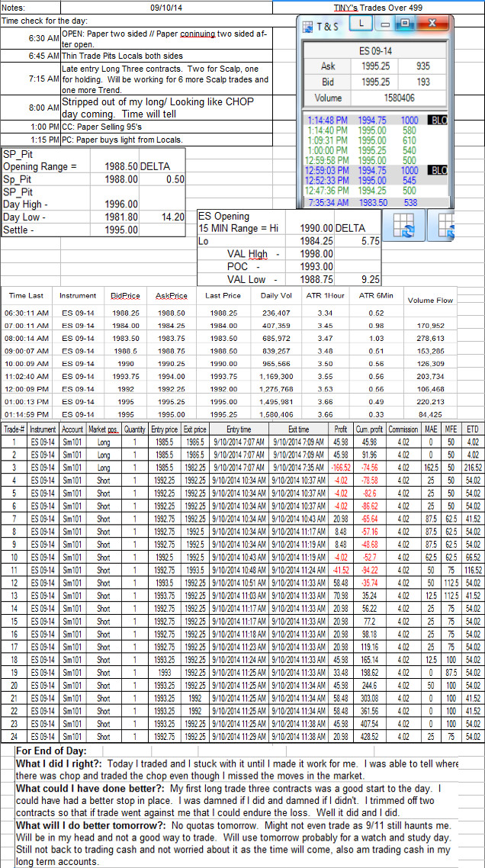The width and height of the screenshot is (485, 868).
Task: Select the VAL Low value 1988.75
Action: (316, 280)
